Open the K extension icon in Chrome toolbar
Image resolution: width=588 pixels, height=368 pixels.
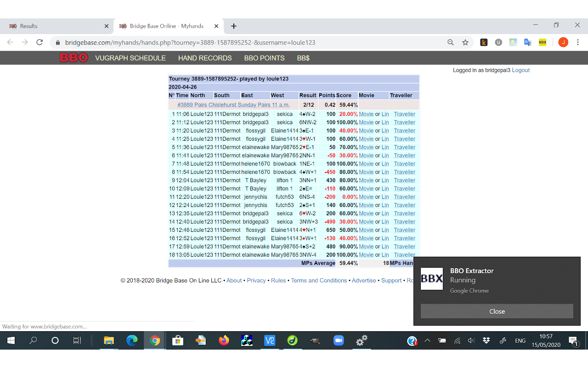click(484, 42)
